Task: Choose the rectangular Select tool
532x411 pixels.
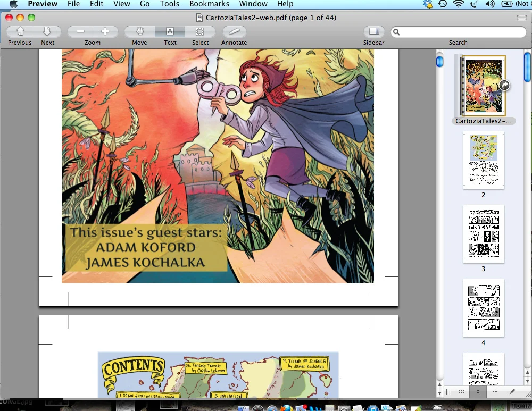Action: 200,31
